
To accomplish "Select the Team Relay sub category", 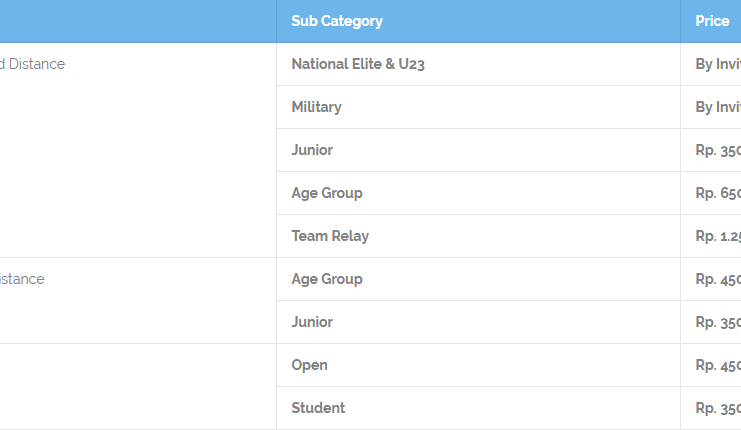I will [478, 236].
